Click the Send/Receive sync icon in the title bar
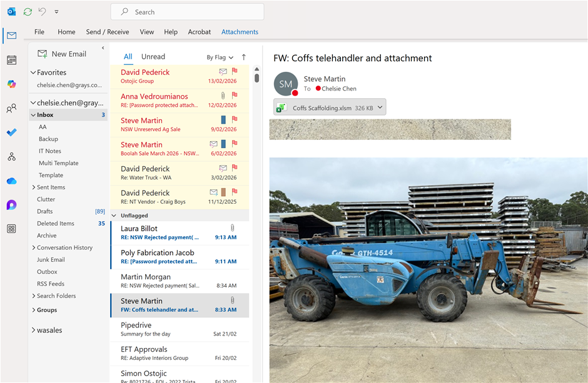The image size is (588, 383). point(28,12)
